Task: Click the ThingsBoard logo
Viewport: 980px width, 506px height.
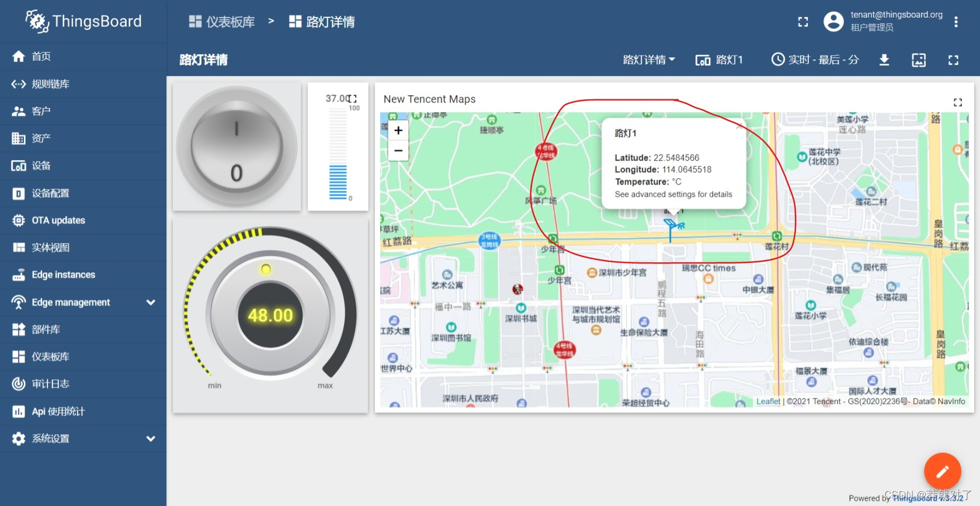Action: (x=83, y=22)
